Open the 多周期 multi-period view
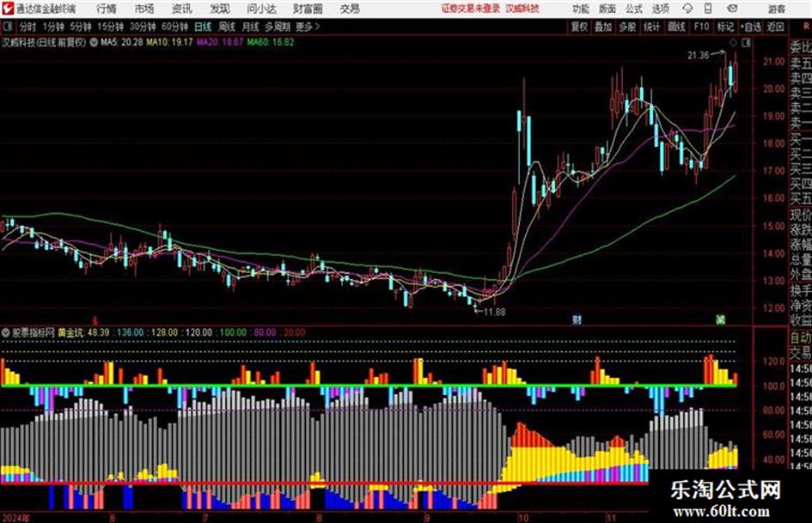812x523 pixels. point(278,27)
